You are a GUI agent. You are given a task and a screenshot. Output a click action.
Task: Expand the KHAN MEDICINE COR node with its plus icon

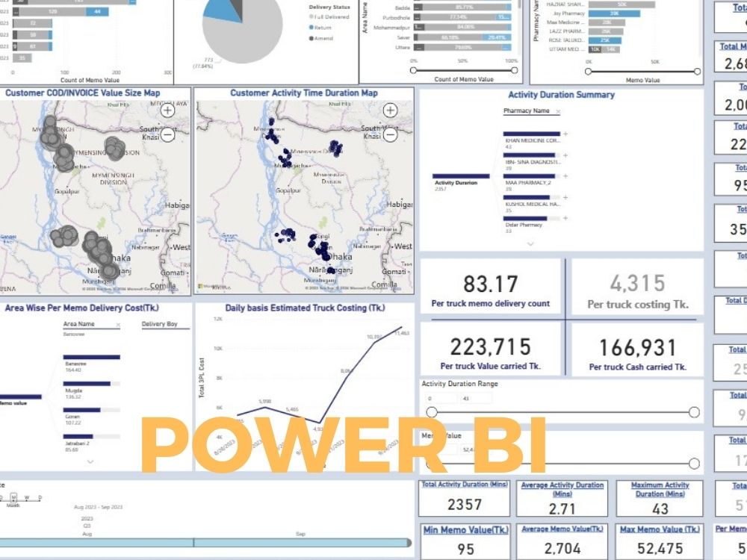point(565,134)
